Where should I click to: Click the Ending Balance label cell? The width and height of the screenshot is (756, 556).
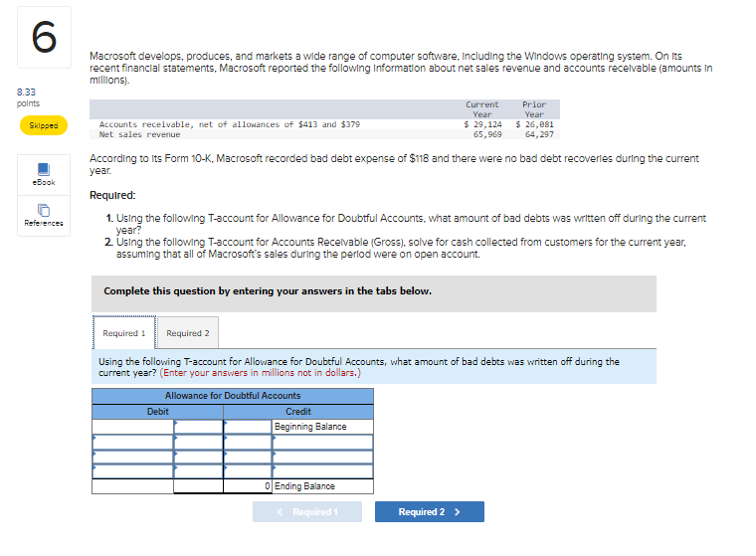(322, 486)
